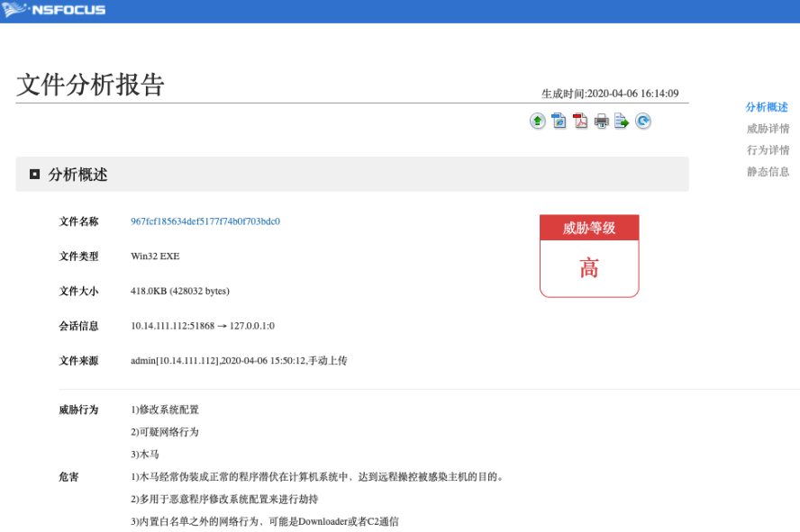Select 静态信息 in the right navigation
The image size is (800, 532).
pyautogui.click(x=766, y=172)
